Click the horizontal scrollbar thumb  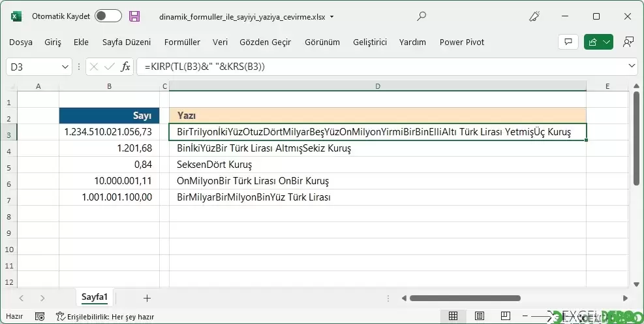coord(465,298)
